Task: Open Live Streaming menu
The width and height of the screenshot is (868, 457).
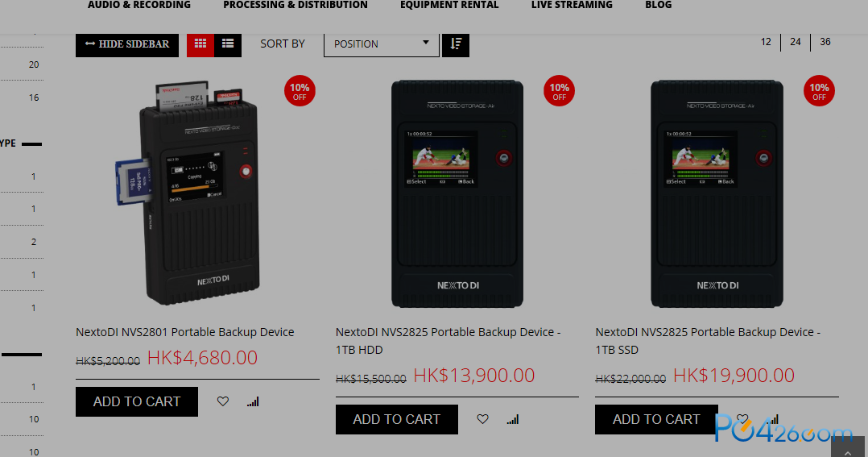Action: [572, 5]
